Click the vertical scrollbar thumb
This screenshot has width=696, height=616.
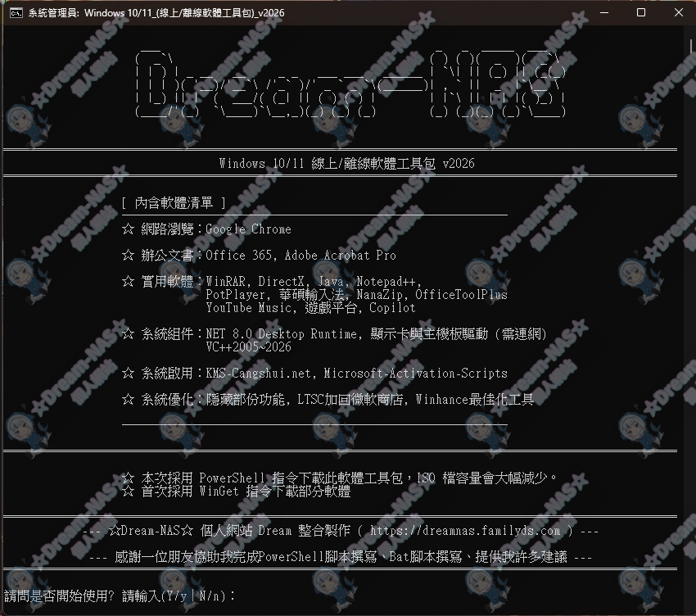(x=692, y=46)
